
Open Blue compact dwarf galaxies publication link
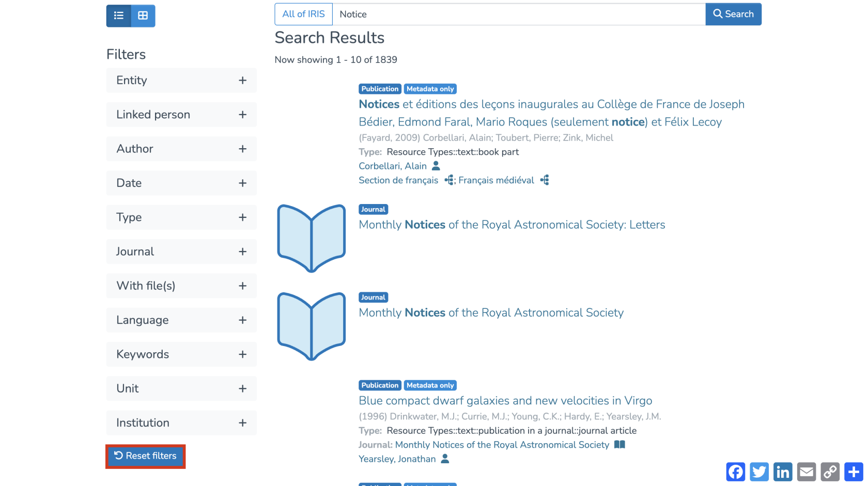pyautogui.click(x=505, y=401)
